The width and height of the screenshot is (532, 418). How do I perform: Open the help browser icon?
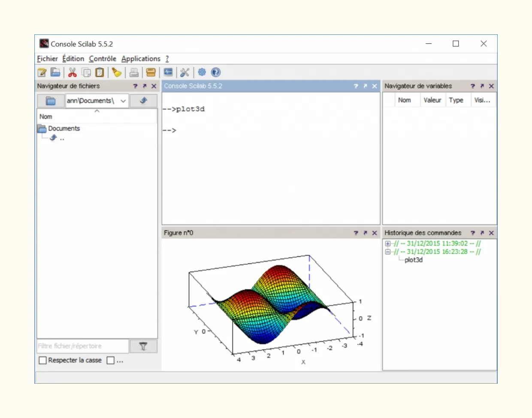[216, 73]
